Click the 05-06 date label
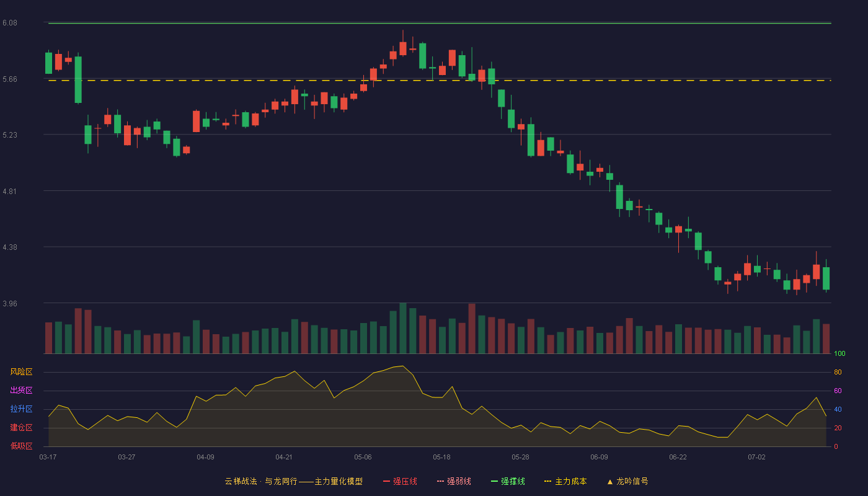 (363, 457)
